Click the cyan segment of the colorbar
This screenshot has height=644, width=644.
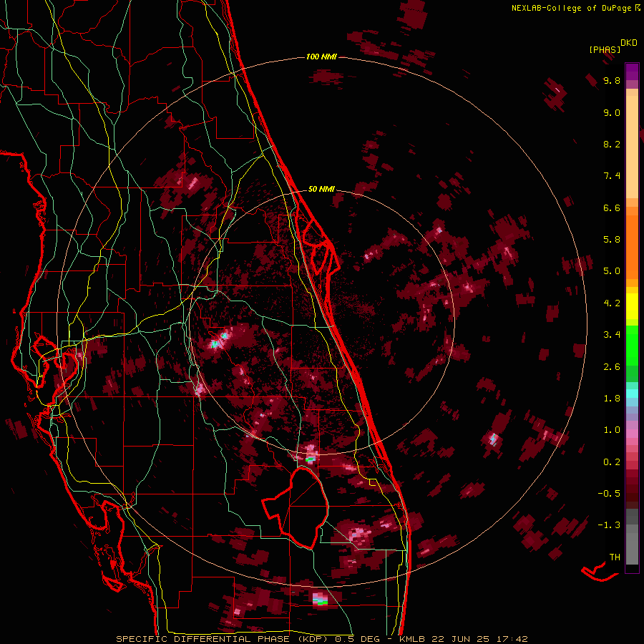pyautogui.click(x=632, y=394)
